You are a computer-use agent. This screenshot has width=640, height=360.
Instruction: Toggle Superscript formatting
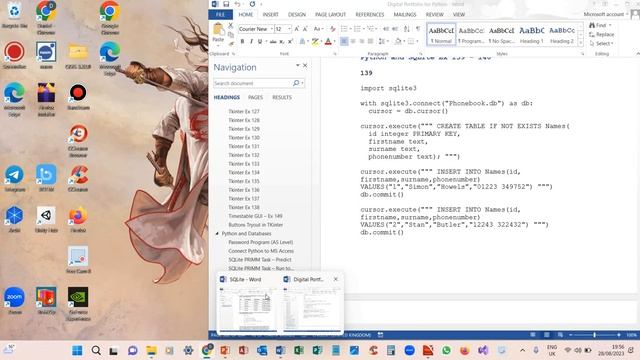(x=290, y=41)
